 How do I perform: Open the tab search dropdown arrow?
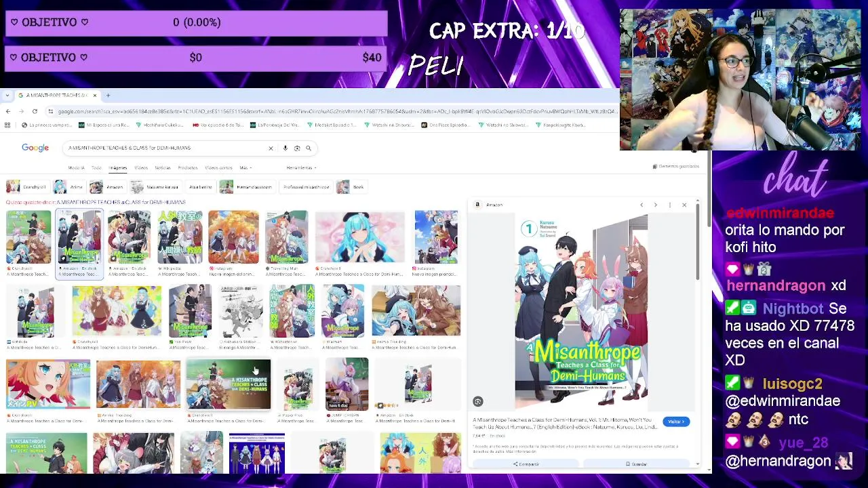(7, 96)
